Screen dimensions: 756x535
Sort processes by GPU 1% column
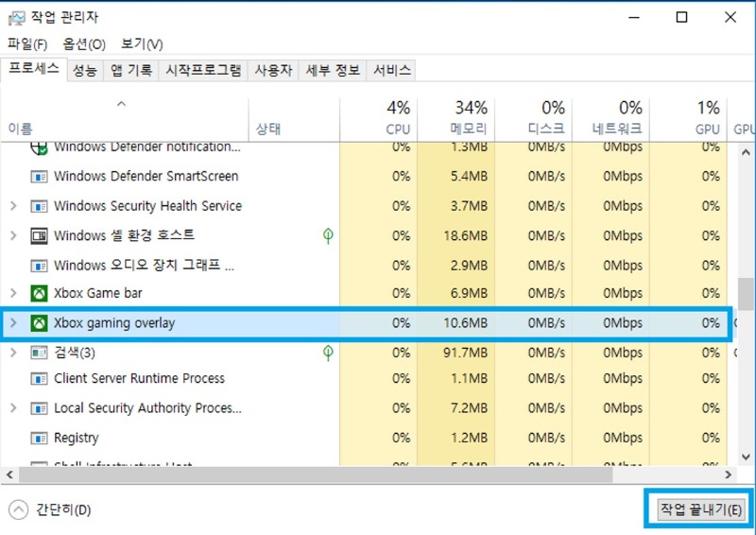click(689, 120)
